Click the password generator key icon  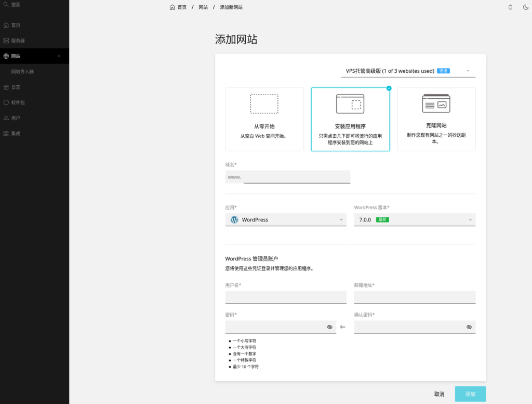[343, 327]
